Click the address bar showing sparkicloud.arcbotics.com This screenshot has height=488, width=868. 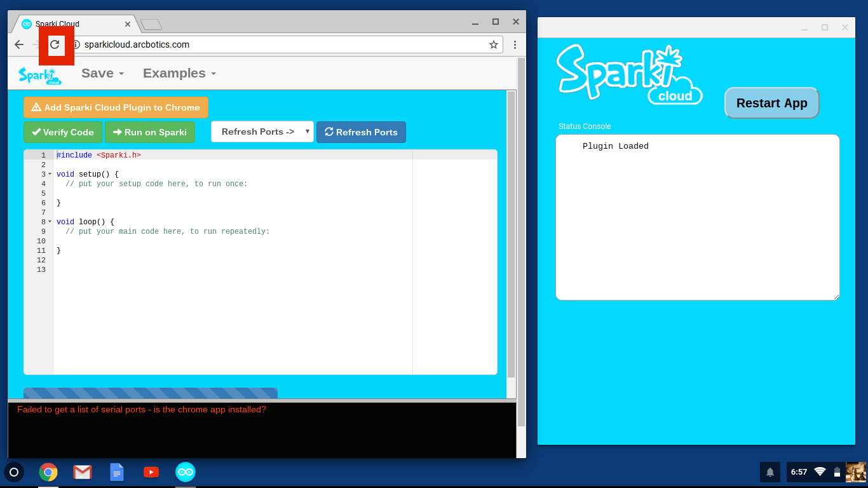[x=285, y=44]
